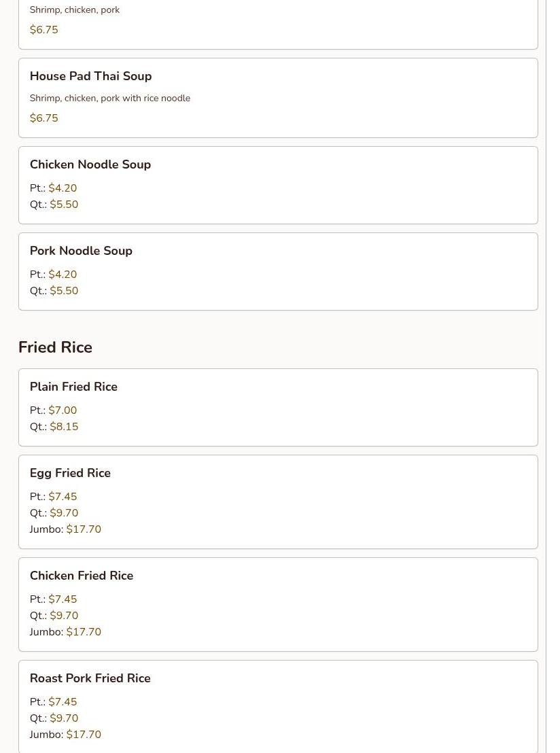This screenshot has height=753, width=560.
Task: Click Roast Pork Fried Rice quart price
Action: tap(64, 718)
